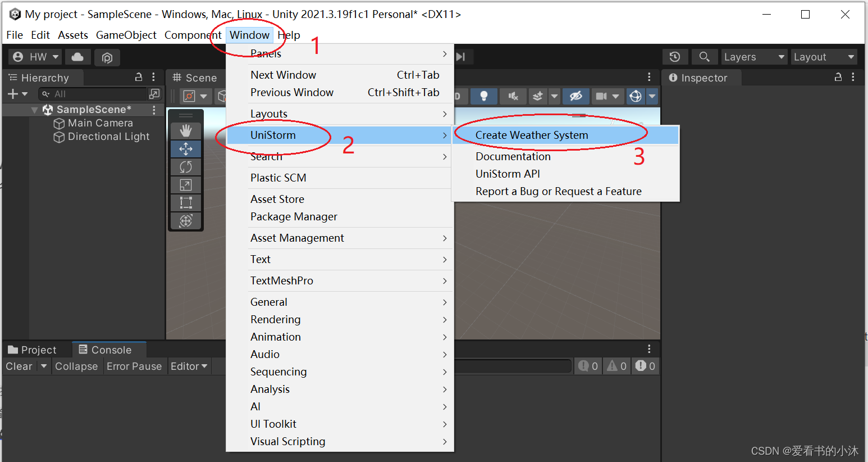Image resolution: width=868 pixels, height=462 pixels.
Task: Expand the Layouts submenu
Action: (x=340, y=114)
